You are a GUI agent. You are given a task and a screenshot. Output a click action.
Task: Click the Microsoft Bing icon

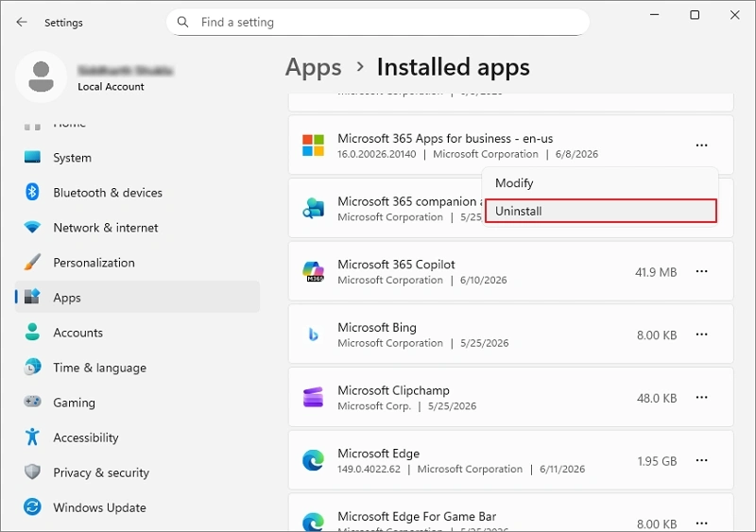[314, 335]
